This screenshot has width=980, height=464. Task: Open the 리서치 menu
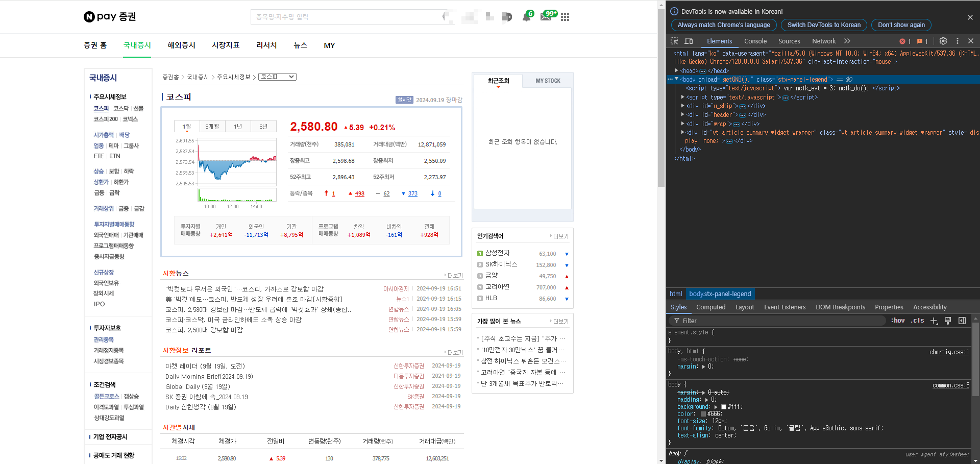pos(266,45)
